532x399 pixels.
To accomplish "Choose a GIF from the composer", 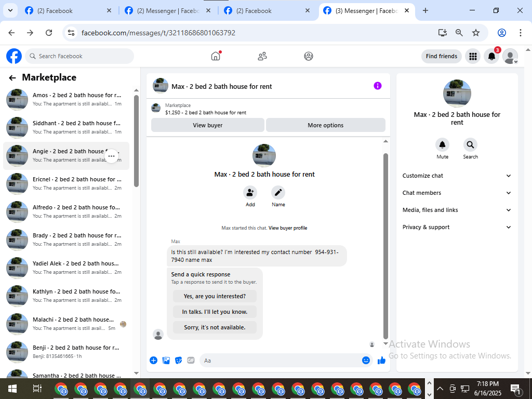I will [x=191, y=361].
